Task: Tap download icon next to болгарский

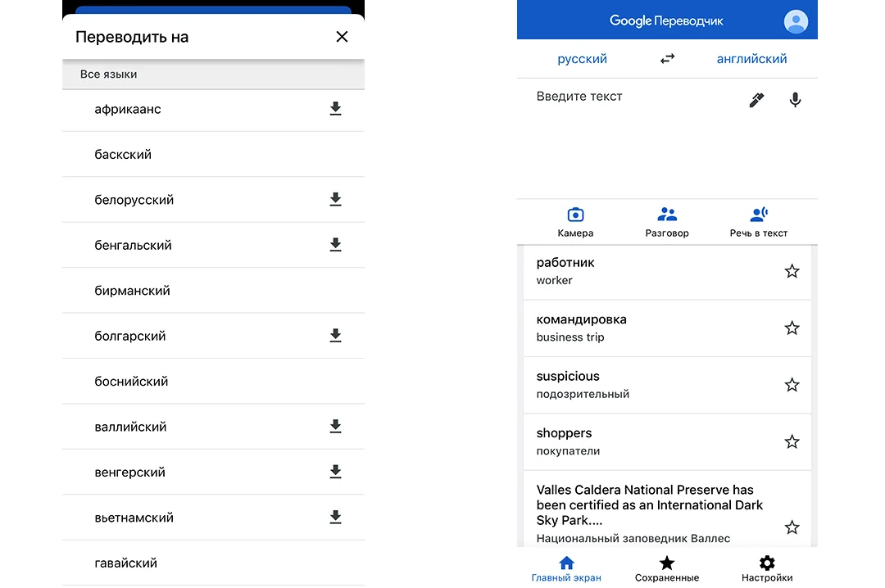Action: [x=335, y=335]
